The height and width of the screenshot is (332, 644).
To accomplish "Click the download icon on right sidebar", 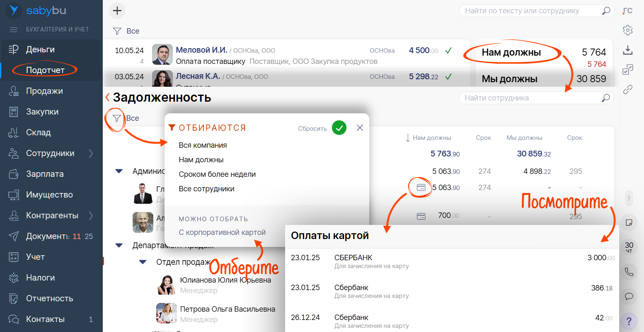I will coord(628,50).
